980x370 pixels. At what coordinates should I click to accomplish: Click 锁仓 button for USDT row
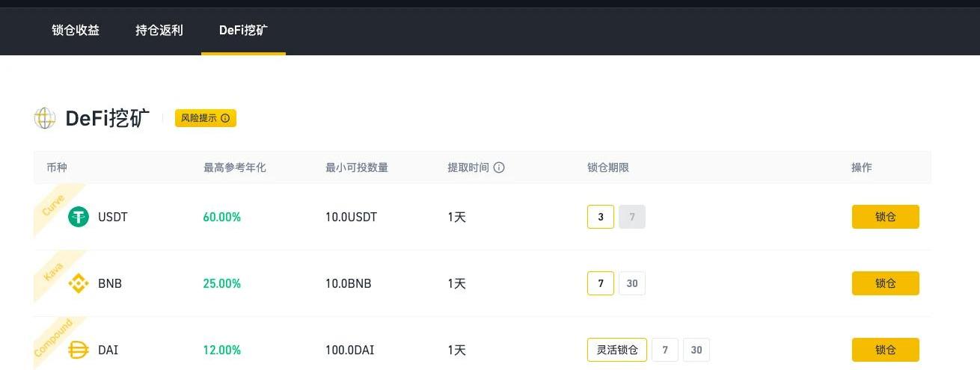(886, 217)
